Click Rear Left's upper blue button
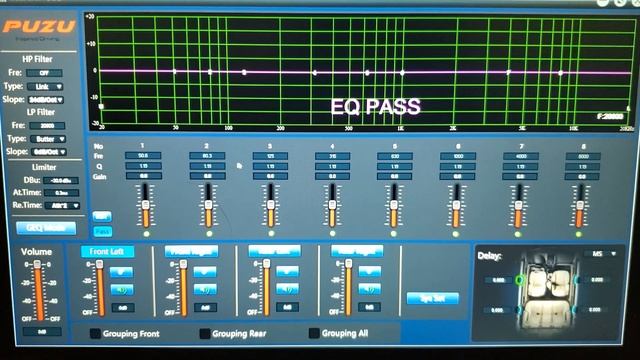The height and width of the screenshot is (360, 640). click(287, 271)
